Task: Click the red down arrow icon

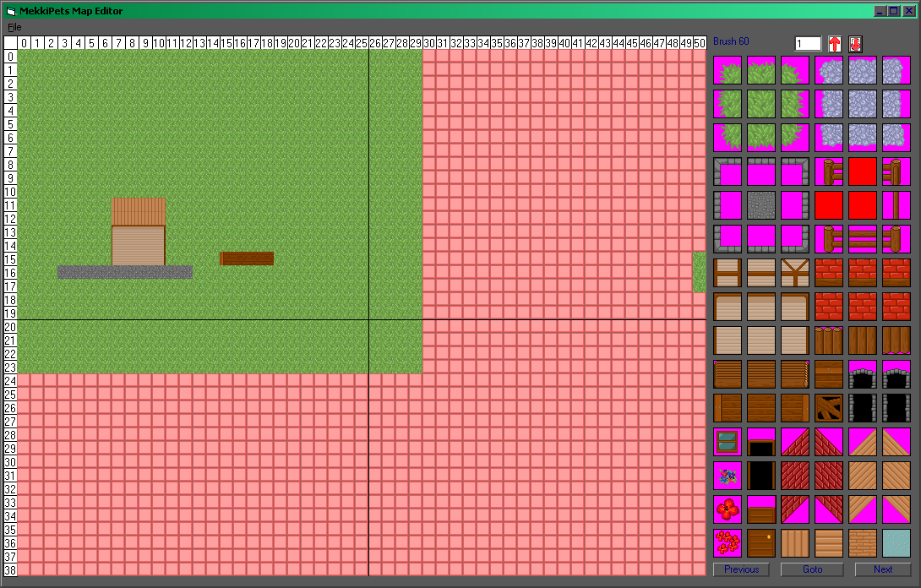Action: pyautogui.click(x=855, y=44)
